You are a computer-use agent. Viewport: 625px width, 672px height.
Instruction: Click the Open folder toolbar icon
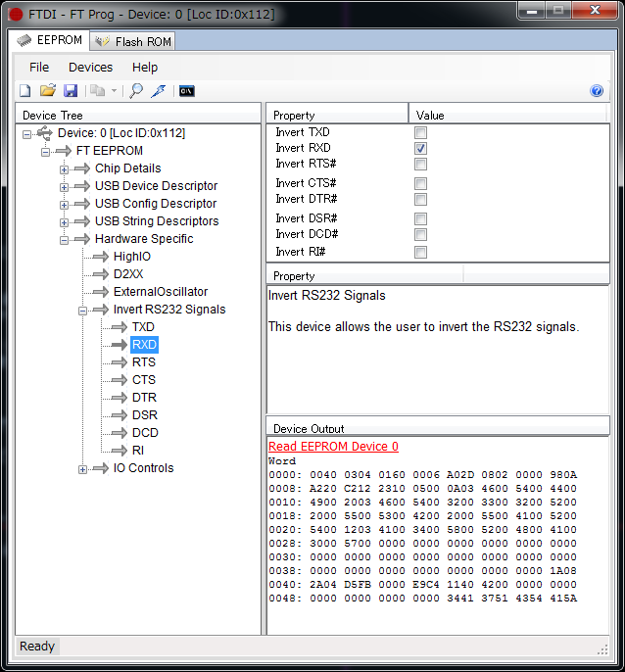[48, 90]
